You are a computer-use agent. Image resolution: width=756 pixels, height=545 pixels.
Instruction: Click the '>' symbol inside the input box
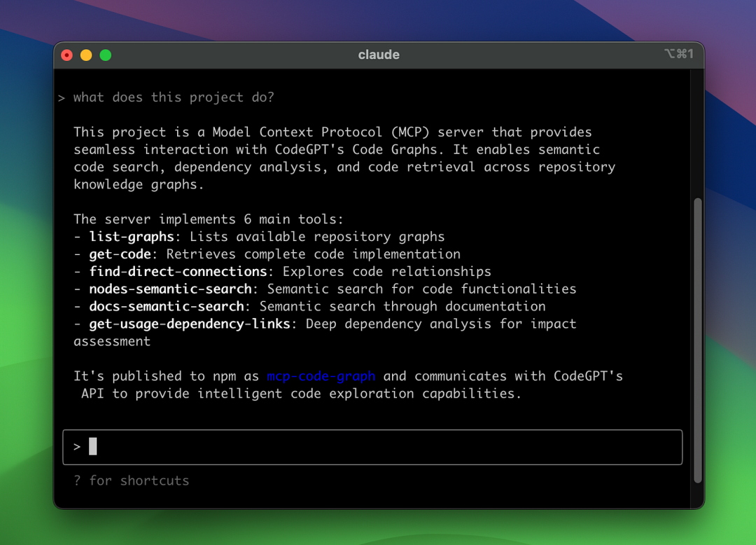[77, 447]
